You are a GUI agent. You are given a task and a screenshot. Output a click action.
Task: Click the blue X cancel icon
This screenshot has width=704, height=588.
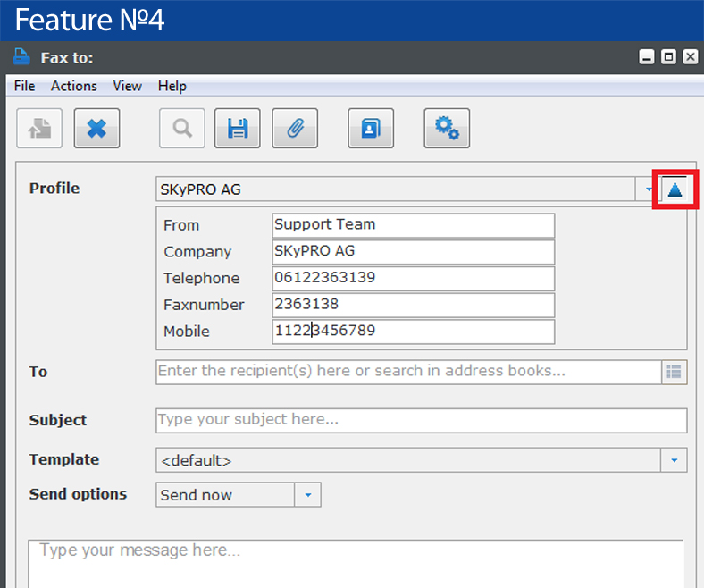click(x=97, y=128)
